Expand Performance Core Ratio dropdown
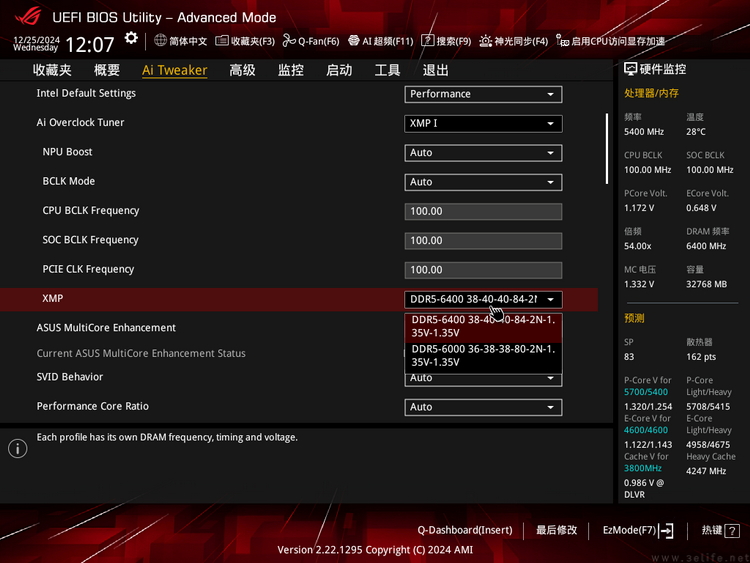 coord(483,407)
